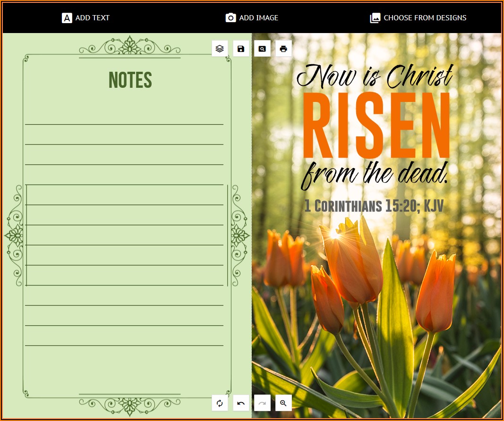Click the gallery icon beside Choose From Designs
The image size is (504, 421).
[x=375, y=18]
